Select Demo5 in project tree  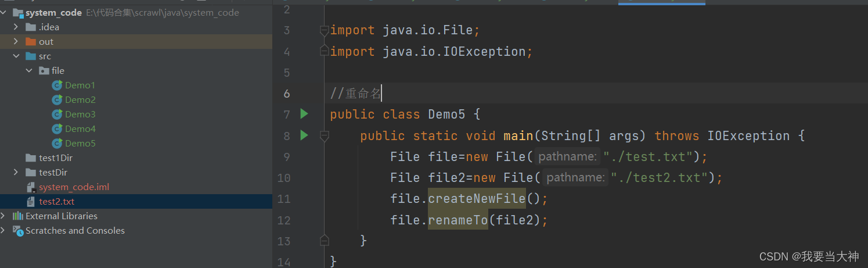pyautogui.click(x=80, y=143)
